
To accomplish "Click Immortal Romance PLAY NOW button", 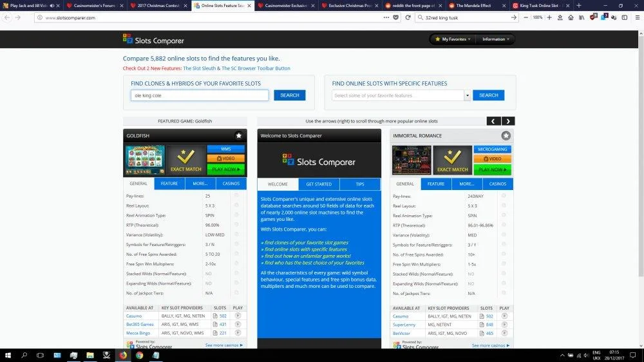I will point(492,169).
